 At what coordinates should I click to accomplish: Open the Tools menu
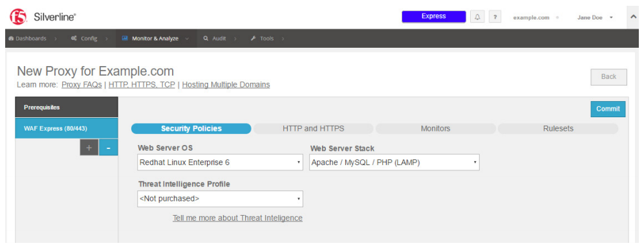pyautogui.click(x=267, y=39)
